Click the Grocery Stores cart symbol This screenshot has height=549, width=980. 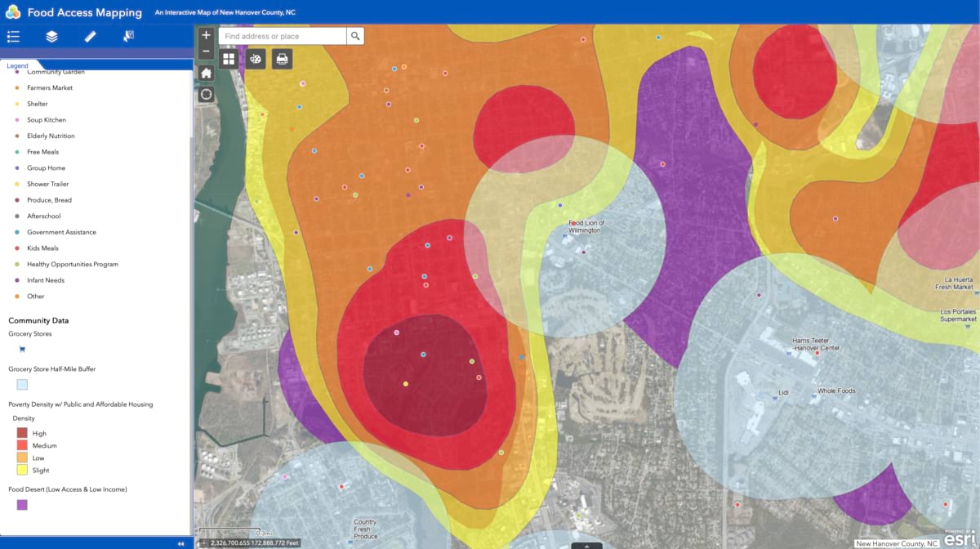click(22, 349)
